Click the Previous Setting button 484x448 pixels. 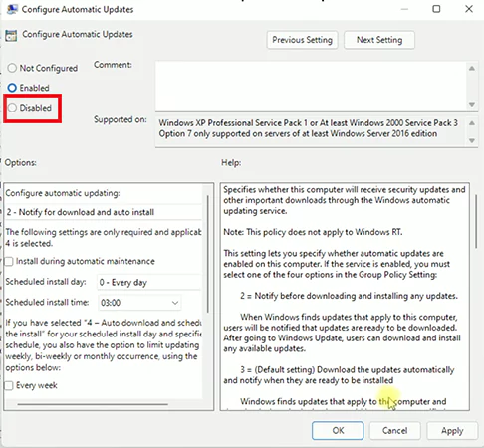(302, 40)
